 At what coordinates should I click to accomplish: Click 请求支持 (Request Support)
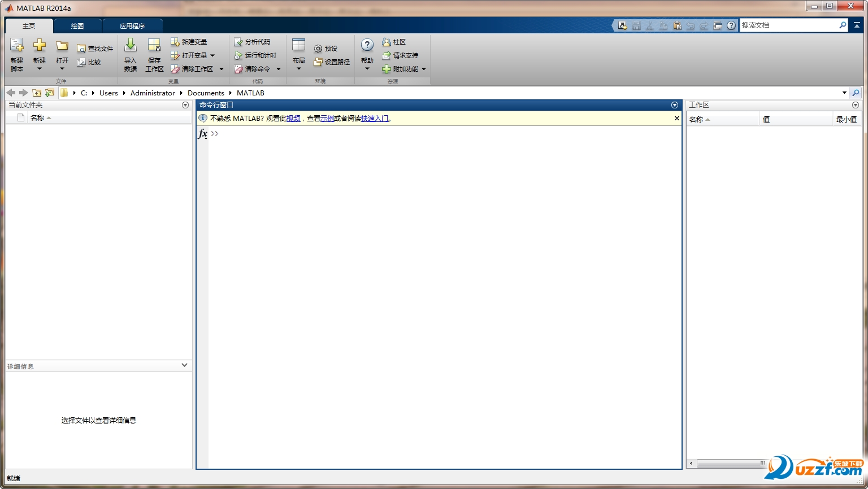[x=400, y=55]
